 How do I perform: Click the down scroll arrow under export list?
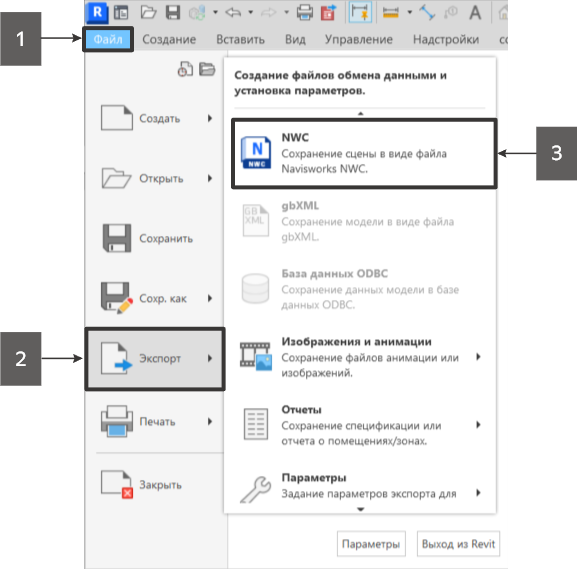[x=361, y=509]
